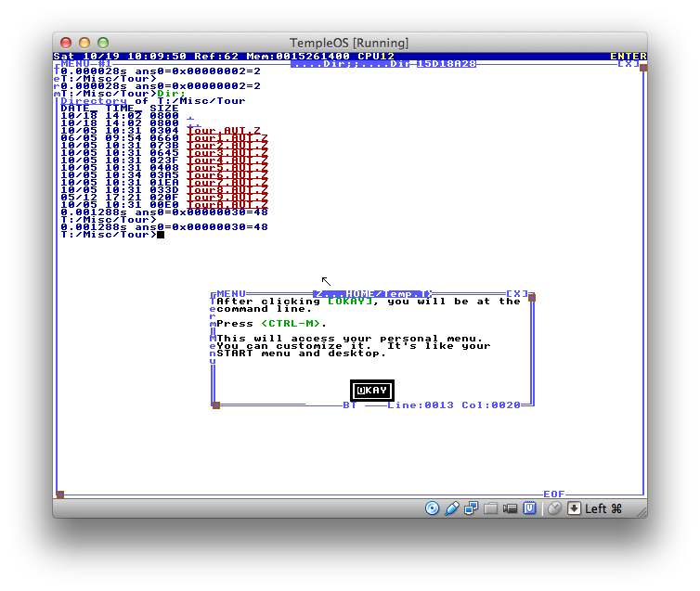Click the terminal's top-right orange scroll handle

(642, 68)
